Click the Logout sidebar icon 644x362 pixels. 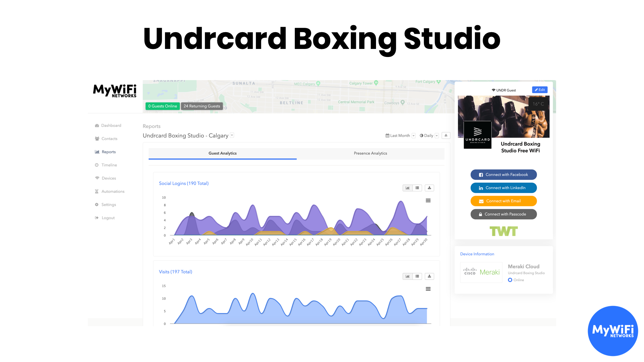[96, 218]
